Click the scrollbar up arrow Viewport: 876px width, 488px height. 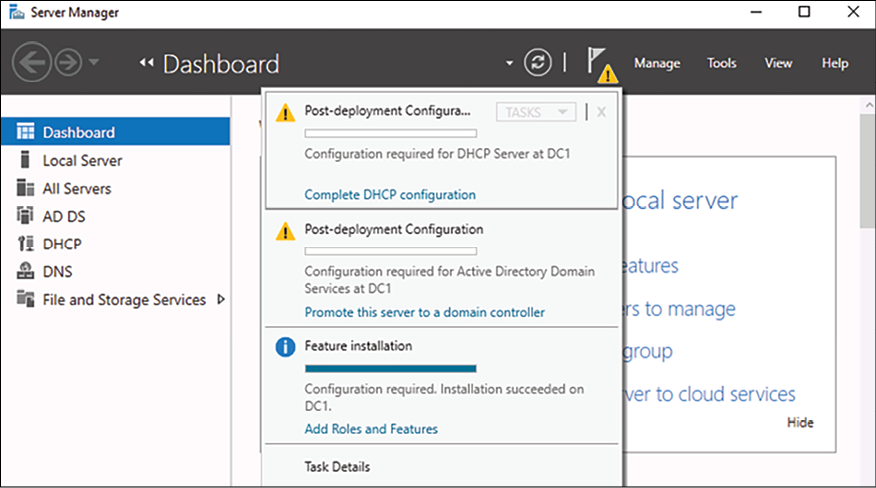pos(869,105)
